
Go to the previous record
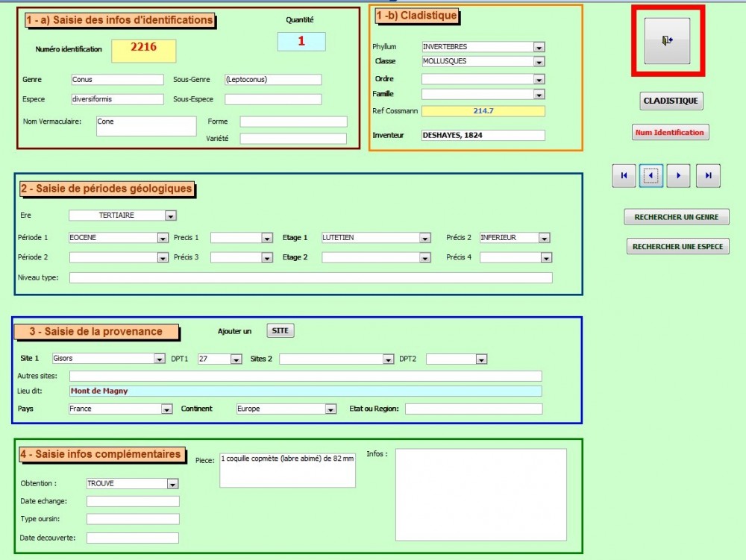[651, 176]
